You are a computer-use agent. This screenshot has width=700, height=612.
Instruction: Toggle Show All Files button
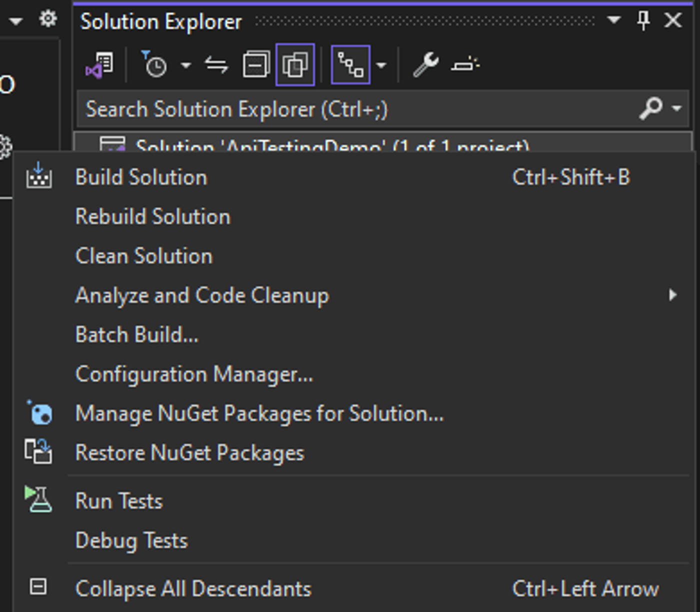(295, 65)
